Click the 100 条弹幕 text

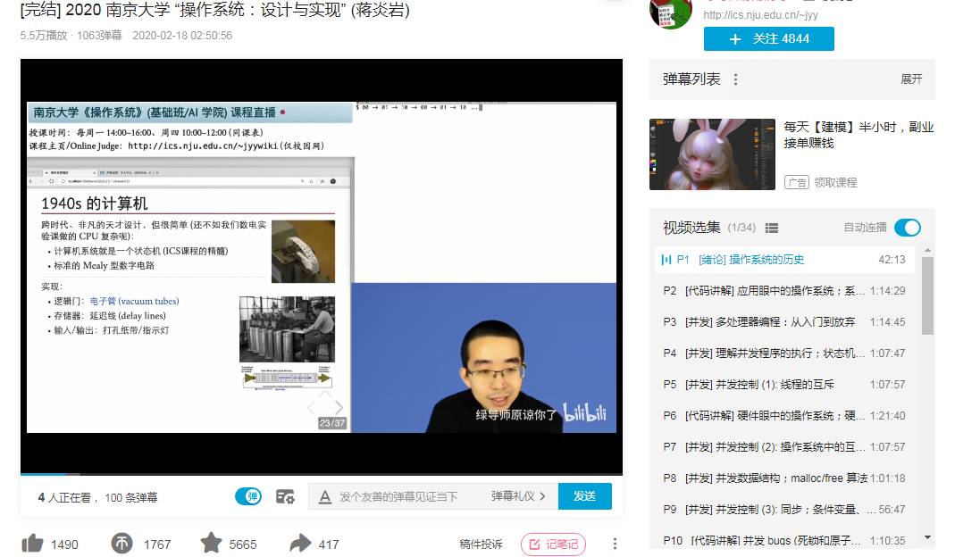131,498
